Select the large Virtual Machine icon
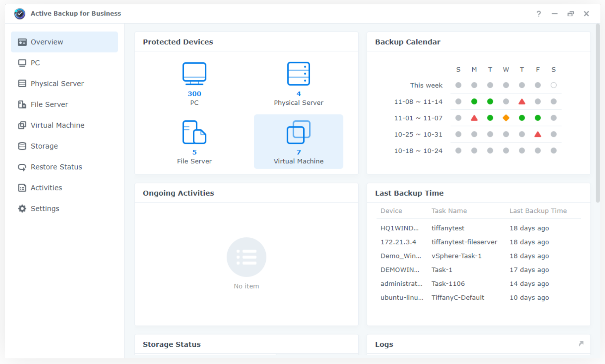 coord(298,132)
